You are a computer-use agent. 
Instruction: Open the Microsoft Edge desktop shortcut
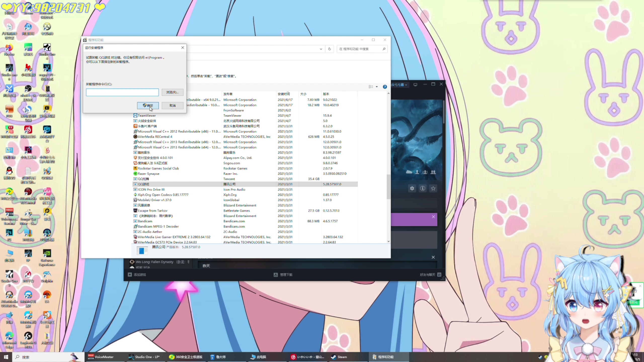point(9,340)
